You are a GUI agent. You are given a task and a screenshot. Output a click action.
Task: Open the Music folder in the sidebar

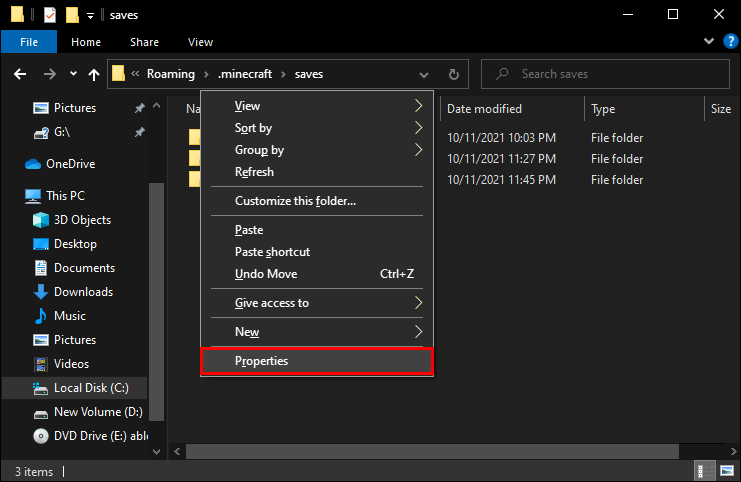tap(69, 316)
